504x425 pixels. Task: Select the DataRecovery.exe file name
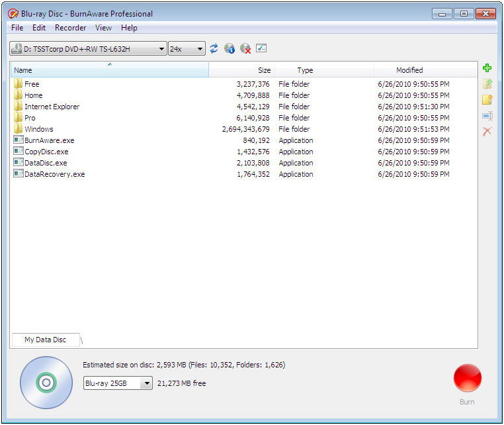55,174
